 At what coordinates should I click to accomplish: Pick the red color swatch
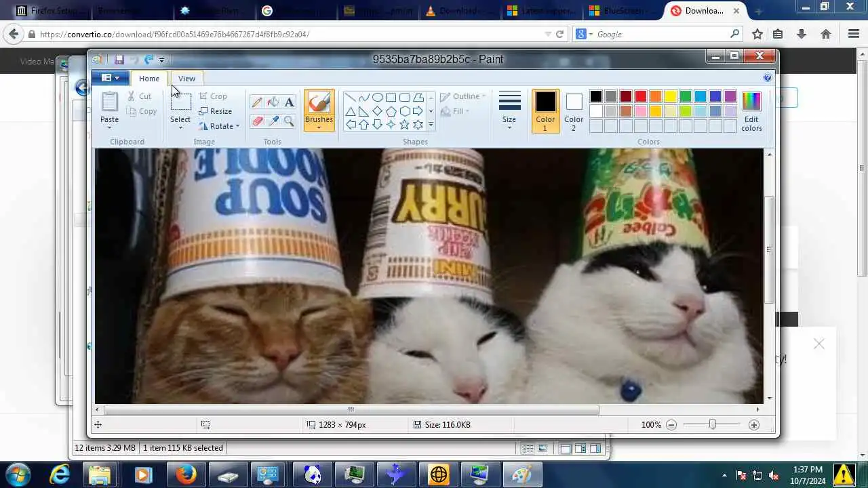click(641, 96)
